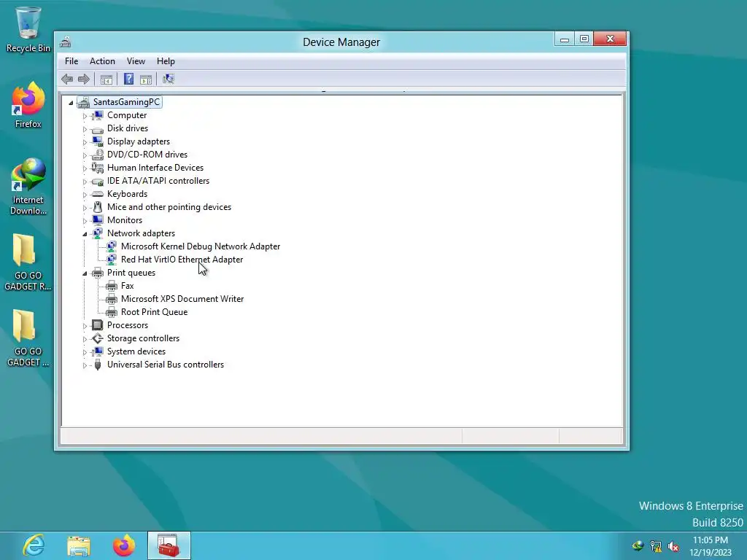Collapse the Network adapters arrow
Image resolution: width=747 pixels, height=560 pixels.
85,234
